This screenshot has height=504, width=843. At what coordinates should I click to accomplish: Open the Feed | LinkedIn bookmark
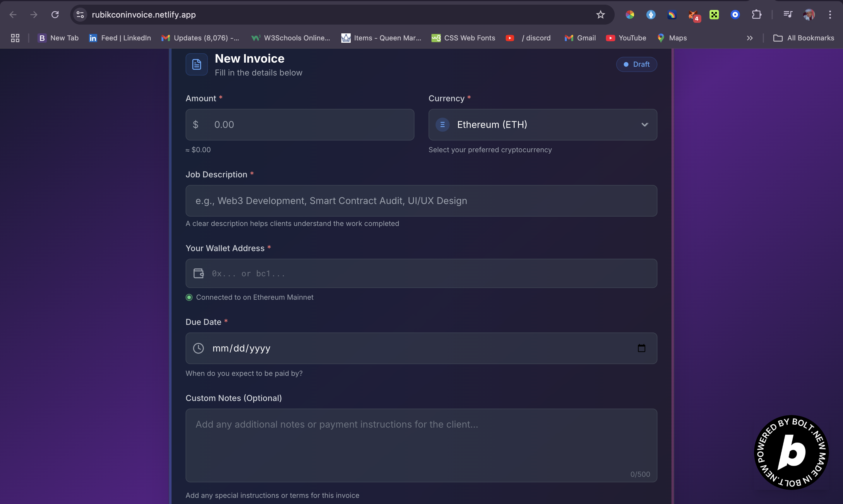[x=120, y=38]
